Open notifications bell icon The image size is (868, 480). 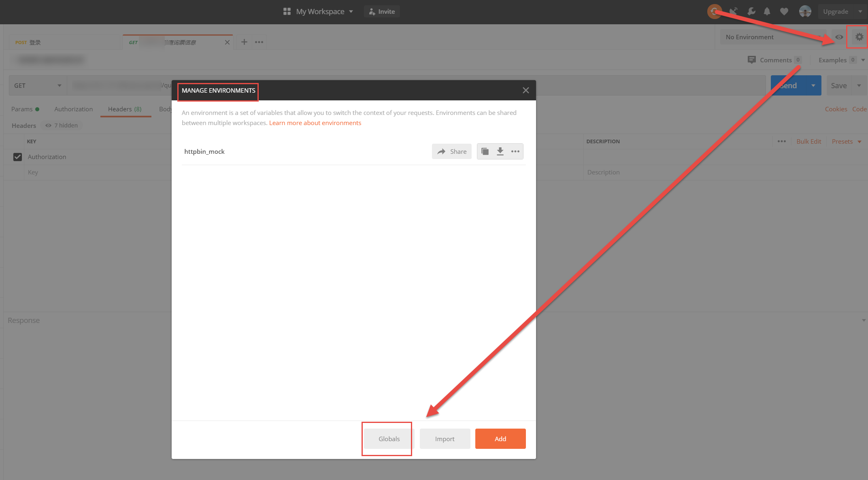tap(767, 11)
